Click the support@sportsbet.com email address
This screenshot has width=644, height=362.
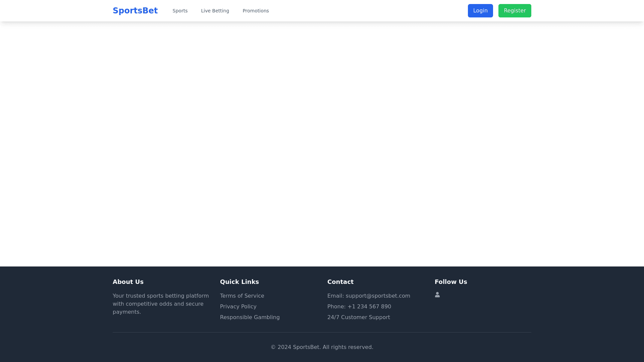tap(378, 296)
